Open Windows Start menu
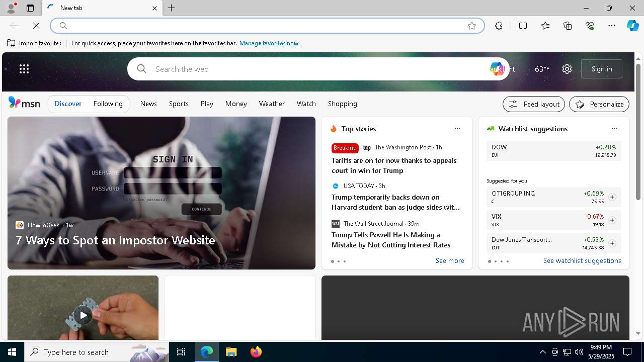644x362 pixels. coord(12,352)
